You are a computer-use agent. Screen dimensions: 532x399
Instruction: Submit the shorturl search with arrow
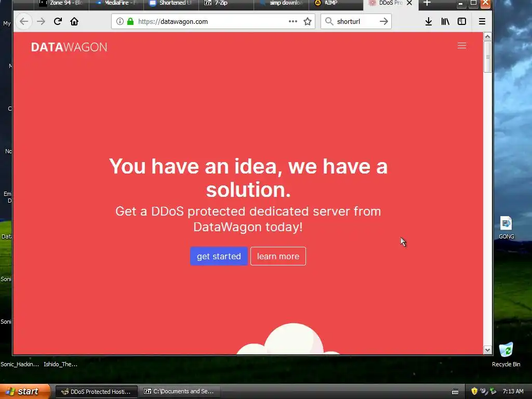(x=384, y=21)
